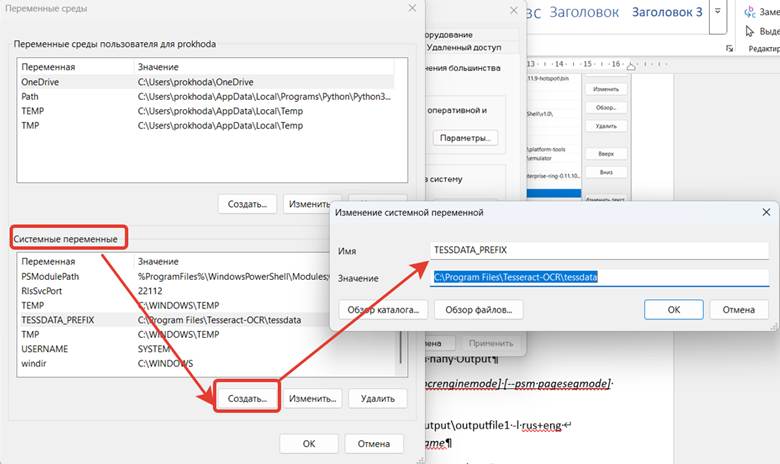
Task: Click the Параметры... button in system properties
Action: tap(465, 138)
